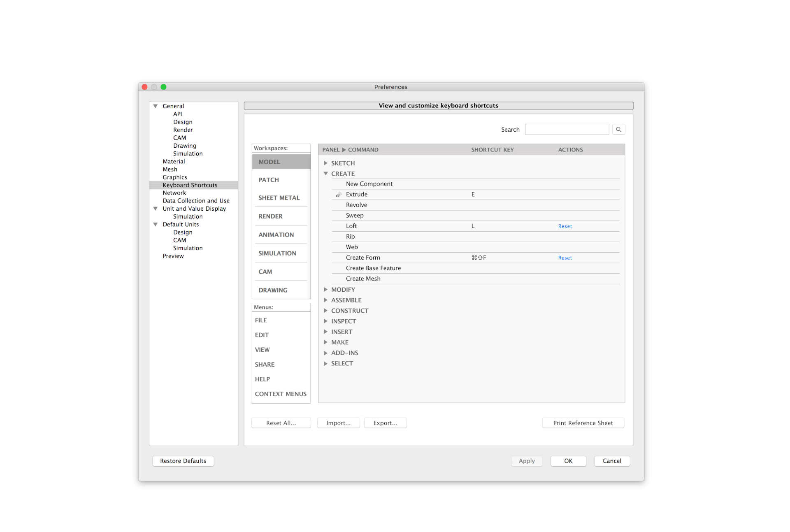
Task: Expand the ASSEMBLE panel group
Action: point(325,300)
